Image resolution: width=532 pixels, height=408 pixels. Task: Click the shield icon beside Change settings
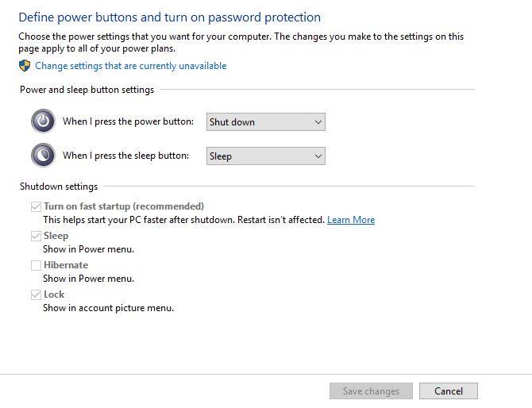pos(24,66)
